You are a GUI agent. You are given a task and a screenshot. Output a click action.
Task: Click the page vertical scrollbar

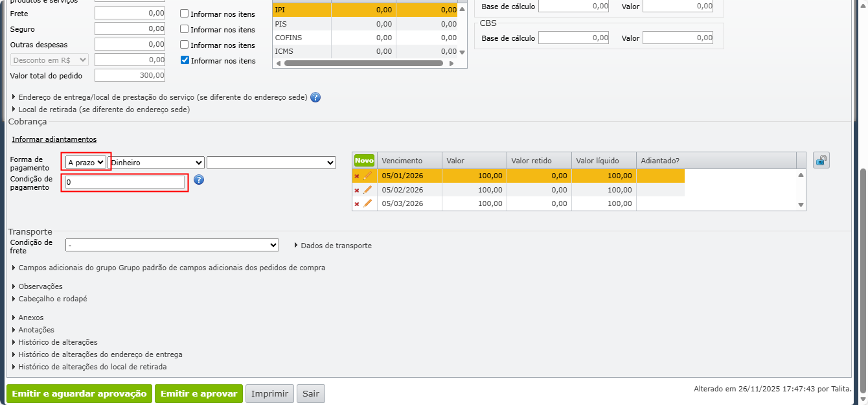click(x=862, y=279)
